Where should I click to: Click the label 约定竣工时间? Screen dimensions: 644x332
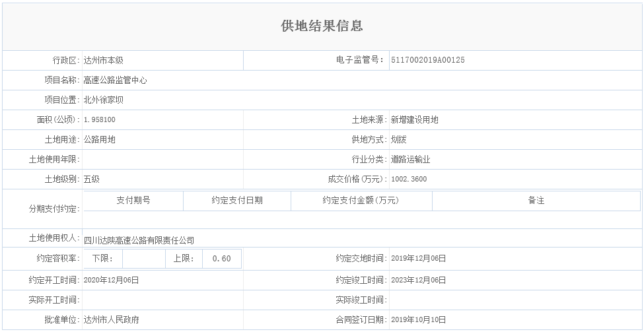tap(361, 280)
